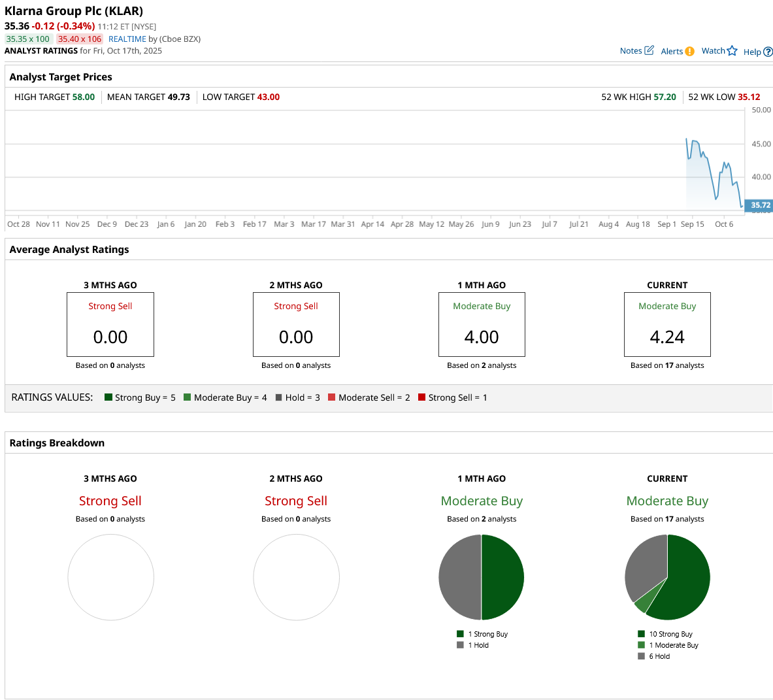Click the 1 Moderate Buy legend entry
This screenshot has width=773, height=700.
pyautogui.click(x=668, y=645)
